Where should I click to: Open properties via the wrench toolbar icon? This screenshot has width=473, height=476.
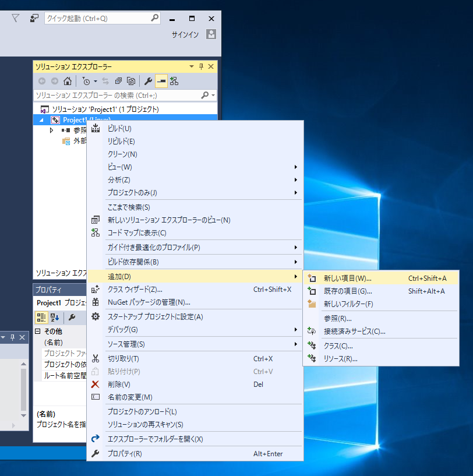[148, 81]
